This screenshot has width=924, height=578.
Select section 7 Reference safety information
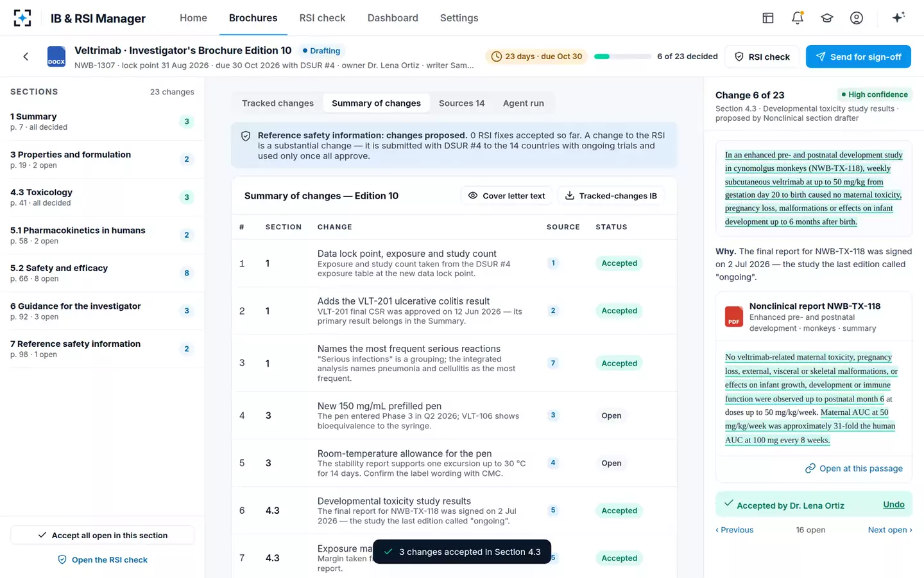click(x=102, y=349)
